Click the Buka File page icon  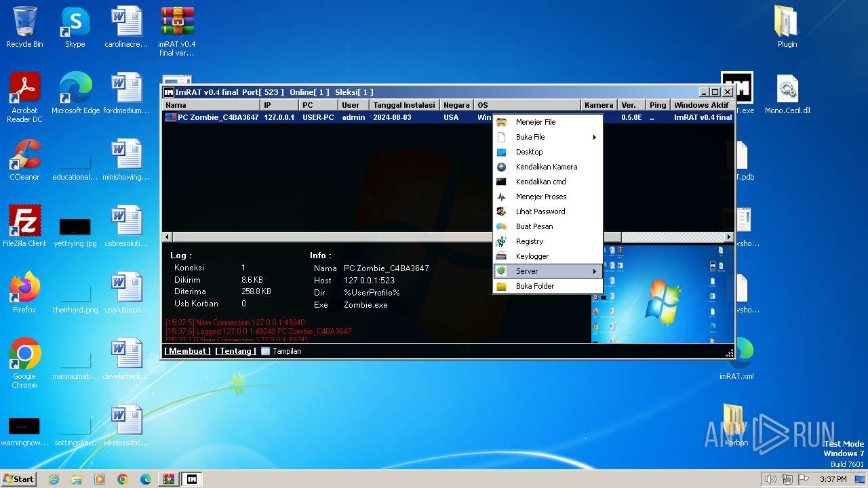tap(502, 137)
